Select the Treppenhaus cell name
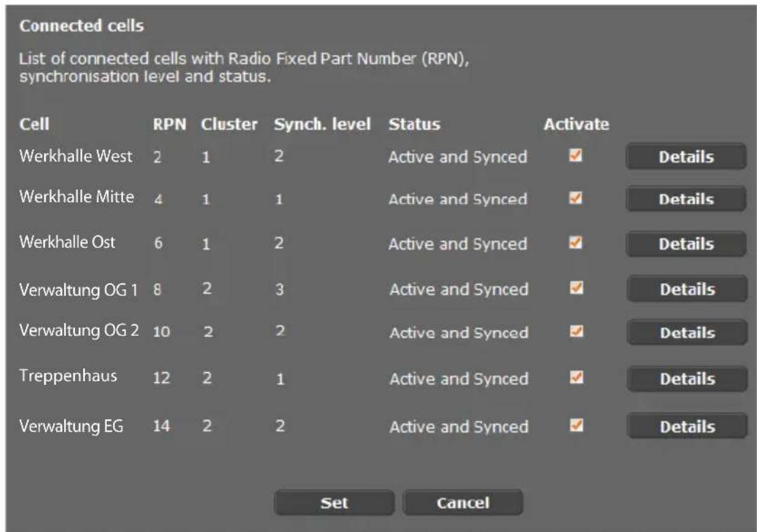 point(68,376)
